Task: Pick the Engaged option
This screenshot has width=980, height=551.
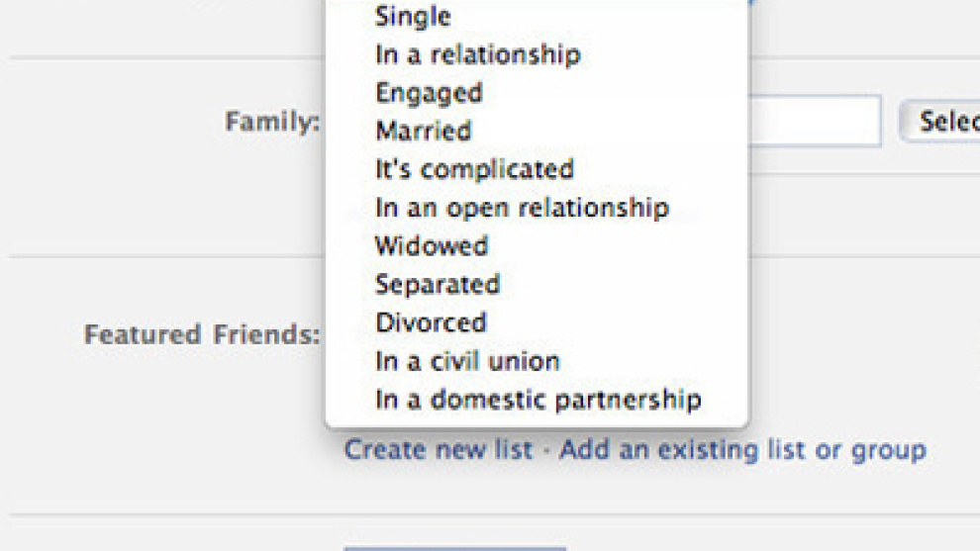Action: (x=429, y=93)
